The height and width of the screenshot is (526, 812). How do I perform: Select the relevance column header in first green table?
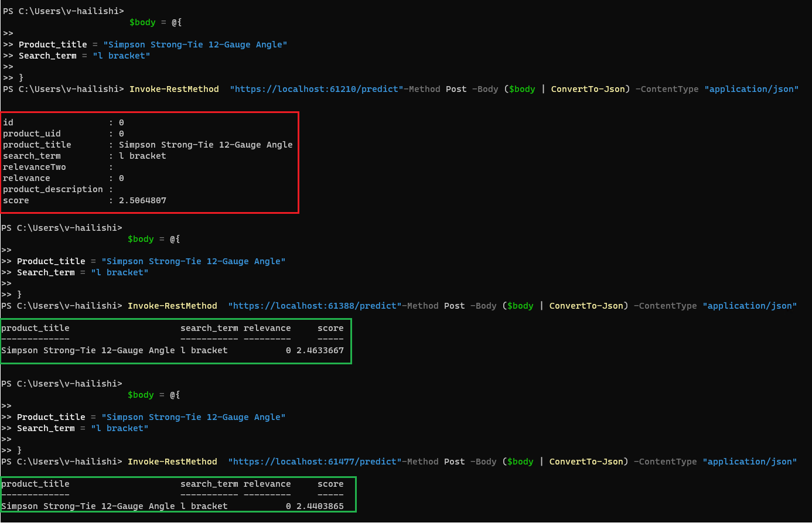pos(267,328)
